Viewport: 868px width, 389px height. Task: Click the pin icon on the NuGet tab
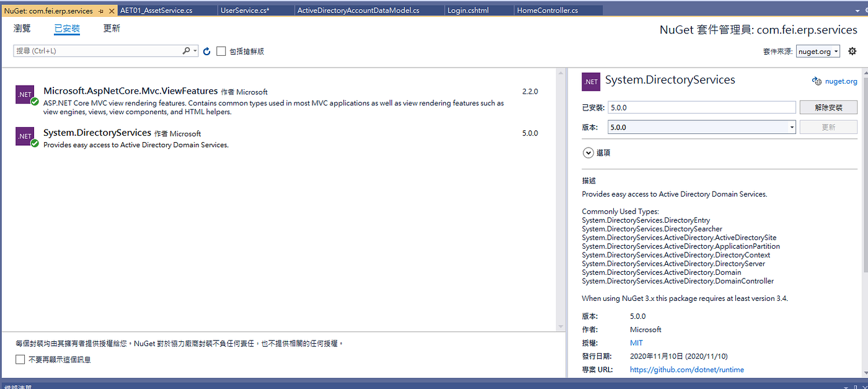pyautogui.click(x=102, y=10)
